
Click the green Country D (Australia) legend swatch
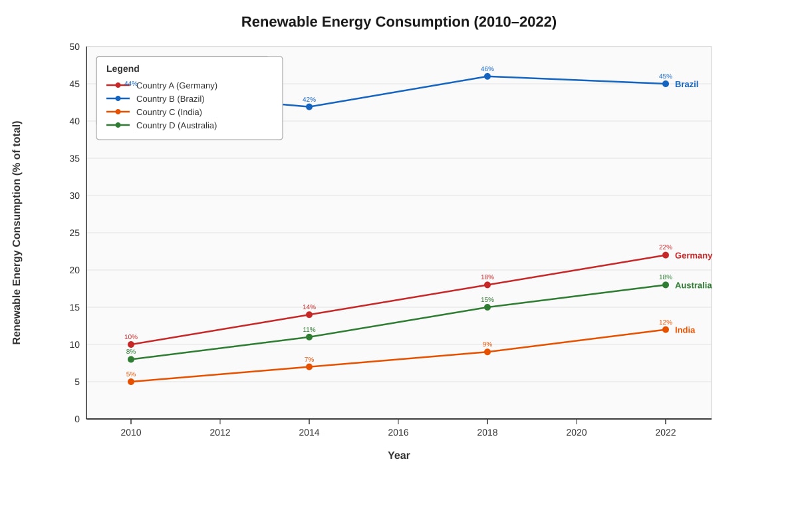pos(118,125)
